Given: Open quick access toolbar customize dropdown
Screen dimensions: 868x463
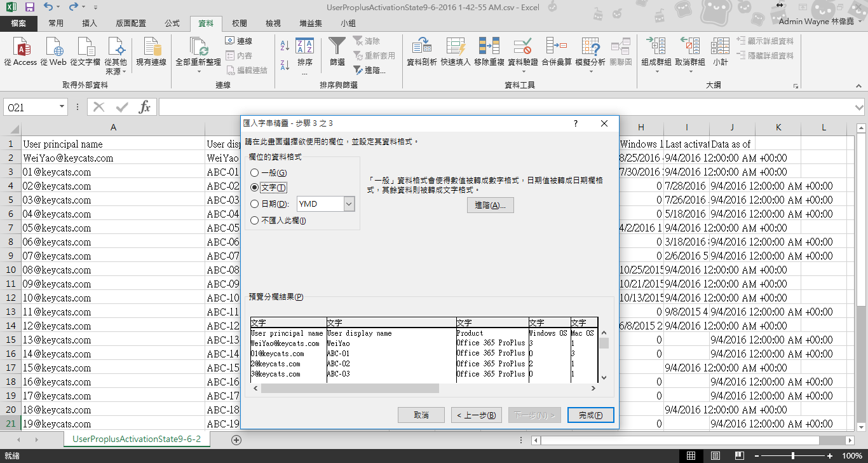Looking at the screenshot, I should click(95, 8).
